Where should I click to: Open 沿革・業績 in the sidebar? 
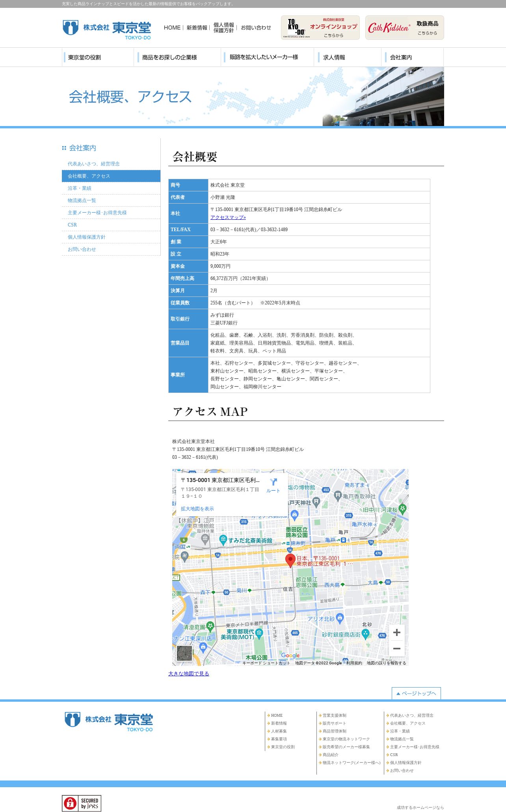[x=111, y=188]
